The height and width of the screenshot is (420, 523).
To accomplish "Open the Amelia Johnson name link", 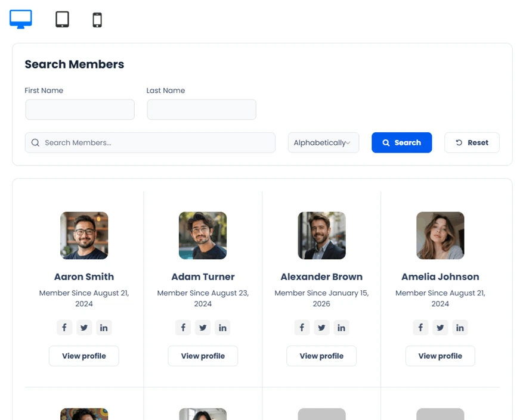I will coord(440,276).
